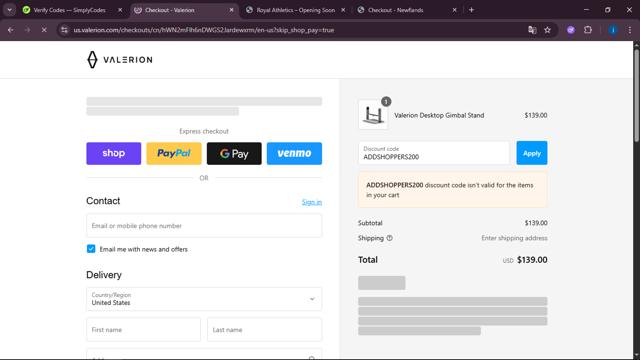This screenshot has height=360, width=640.
Task: Choose Google Pay express checkout
Action: click(x=234, y=153)
